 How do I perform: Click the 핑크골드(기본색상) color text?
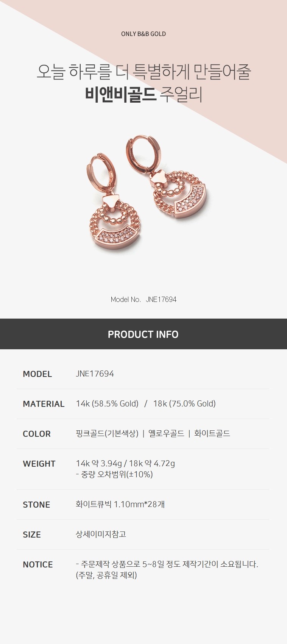pos(107,433)
